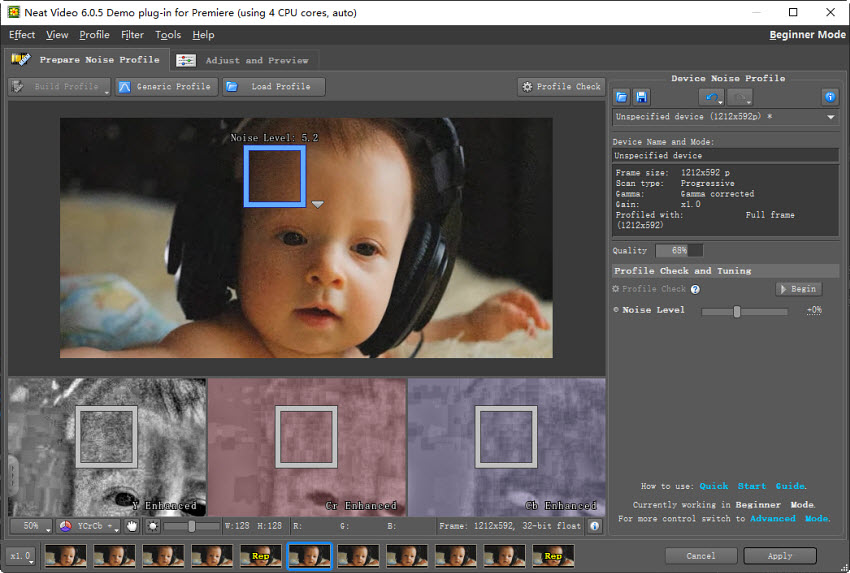Click the Build Profile wand icon
The width and height of the screenshot is (850, 573).
coord(18,87)
